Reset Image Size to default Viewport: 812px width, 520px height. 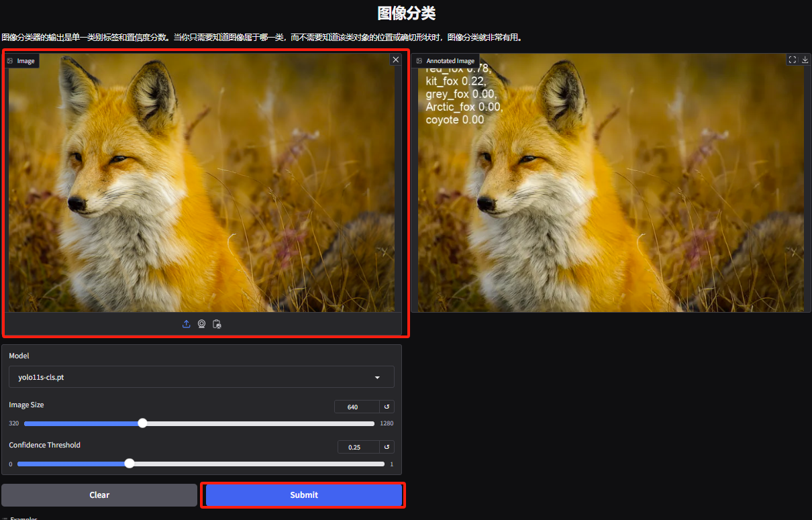(387, 407)
